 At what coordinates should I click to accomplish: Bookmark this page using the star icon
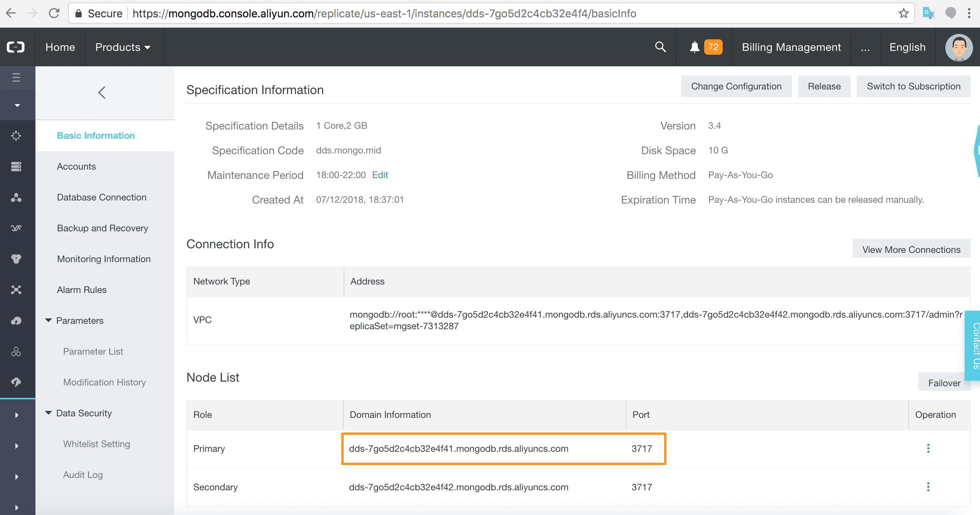coord(903,13)
